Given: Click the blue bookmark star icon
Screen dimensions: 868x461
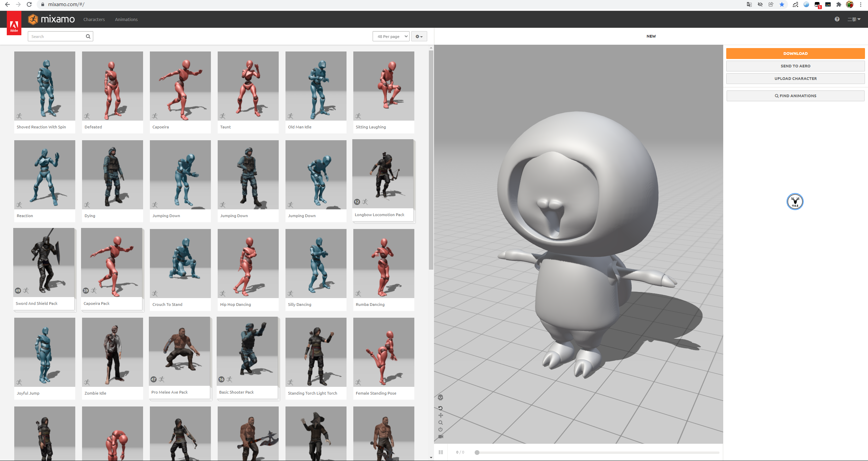Looking at the screenshot, I should pyautogui.click(x=782, y=4).
